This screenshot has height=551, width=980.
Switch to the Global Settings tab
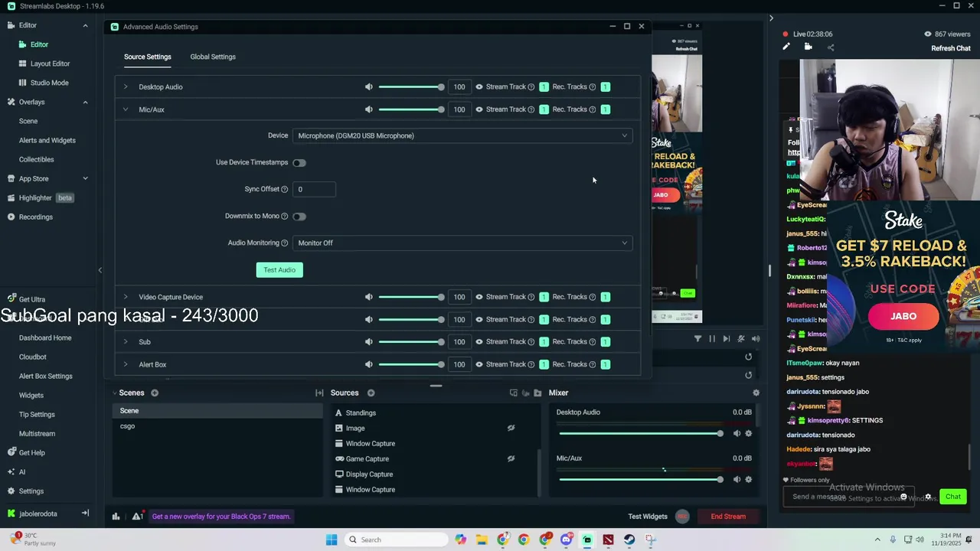(x=213, y=57)
